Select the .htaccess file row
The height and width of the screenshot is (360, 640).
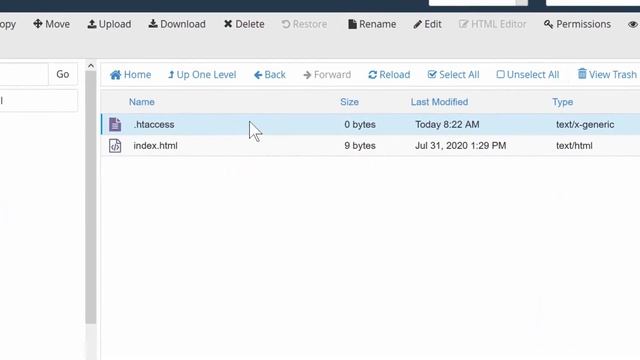tap(370, 124)
